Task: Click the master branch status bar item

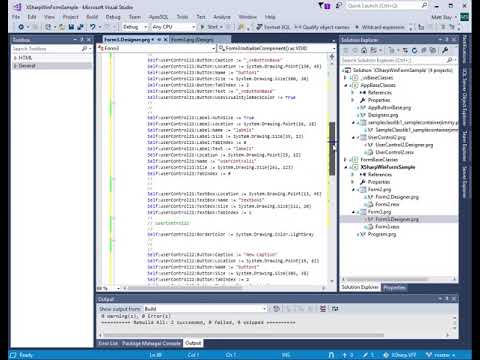Action: point(441,355)
